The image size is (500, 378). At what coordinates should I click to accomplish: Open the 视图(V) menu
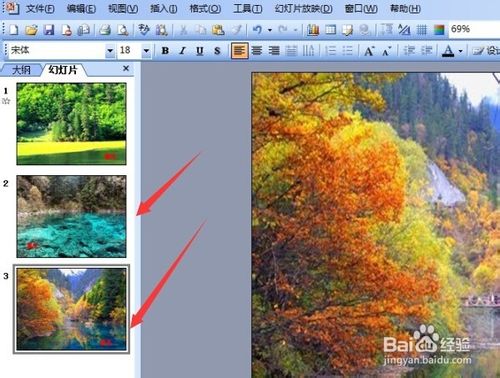(x=123, y=9)
